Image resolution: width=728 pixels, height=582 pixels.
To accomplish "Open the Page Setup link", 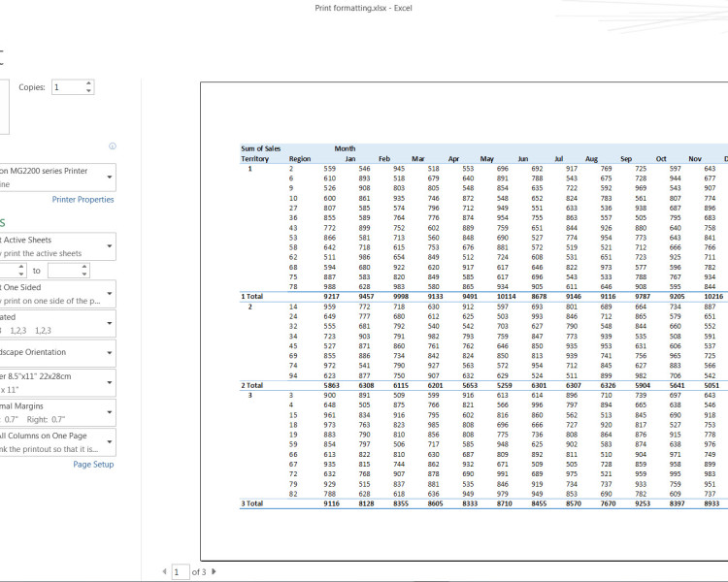I will coord(93,465).
